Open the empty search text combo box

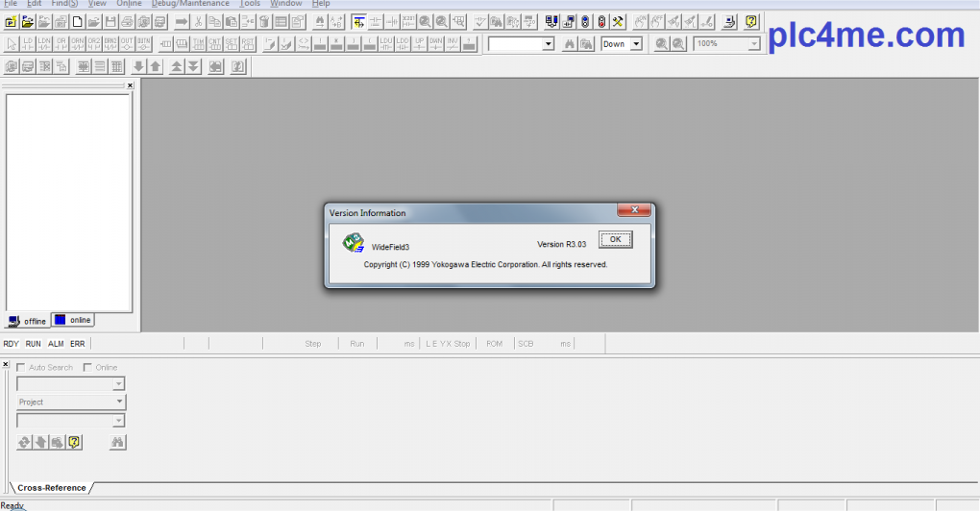[x=549, y=44]
